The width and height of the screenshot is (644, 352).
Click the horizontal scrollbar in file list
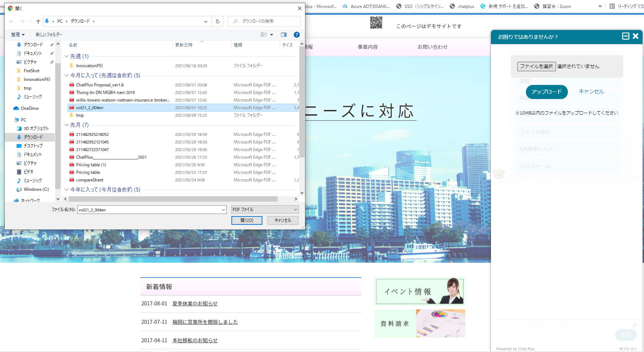[x=173, y=199]
